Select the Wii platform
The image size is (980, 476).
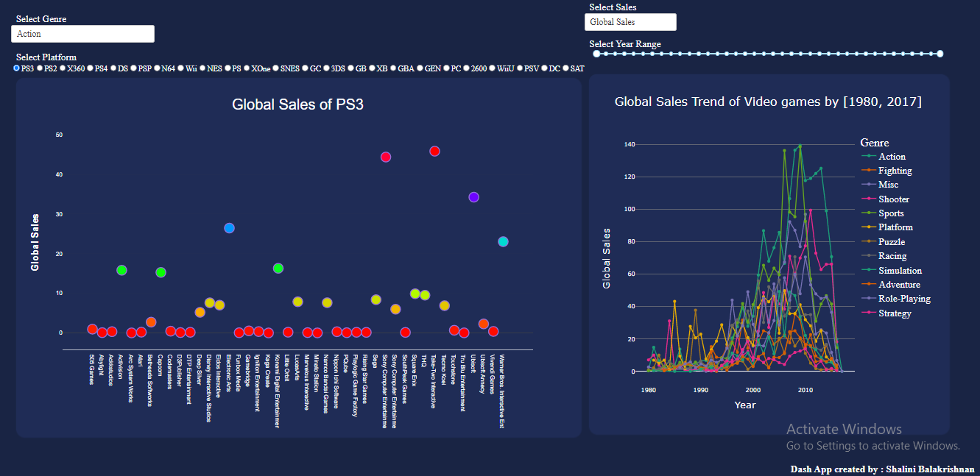click(180, 68)
